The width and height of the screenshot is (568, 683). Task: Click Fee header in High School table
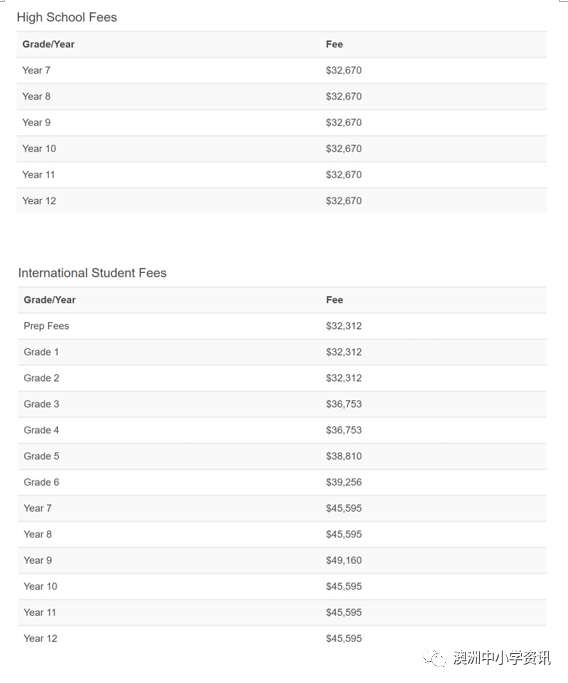point(334,44)
